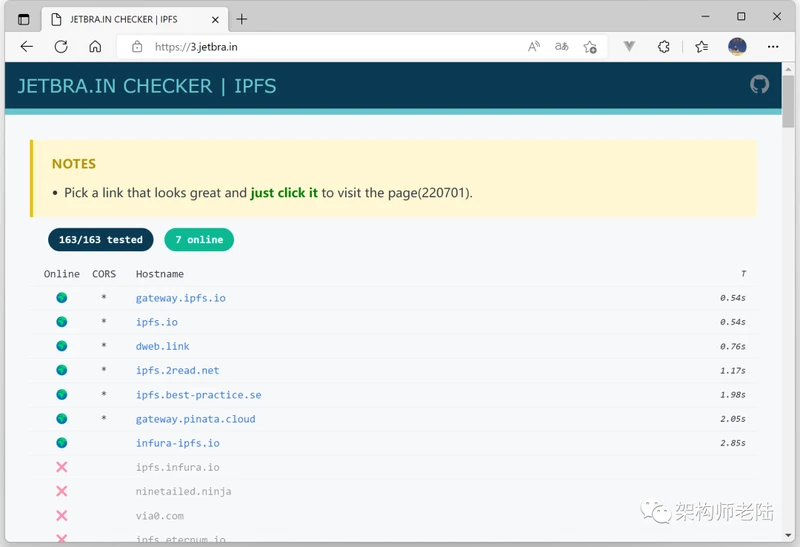
Task: Open browser extensions puzzle icon
Action: [x=663, y=47]
